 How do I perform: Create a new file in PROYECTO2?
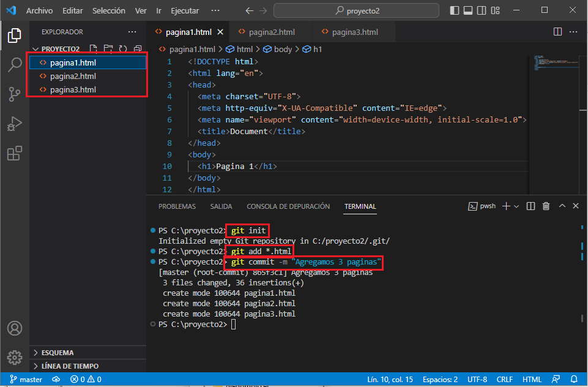94,48
